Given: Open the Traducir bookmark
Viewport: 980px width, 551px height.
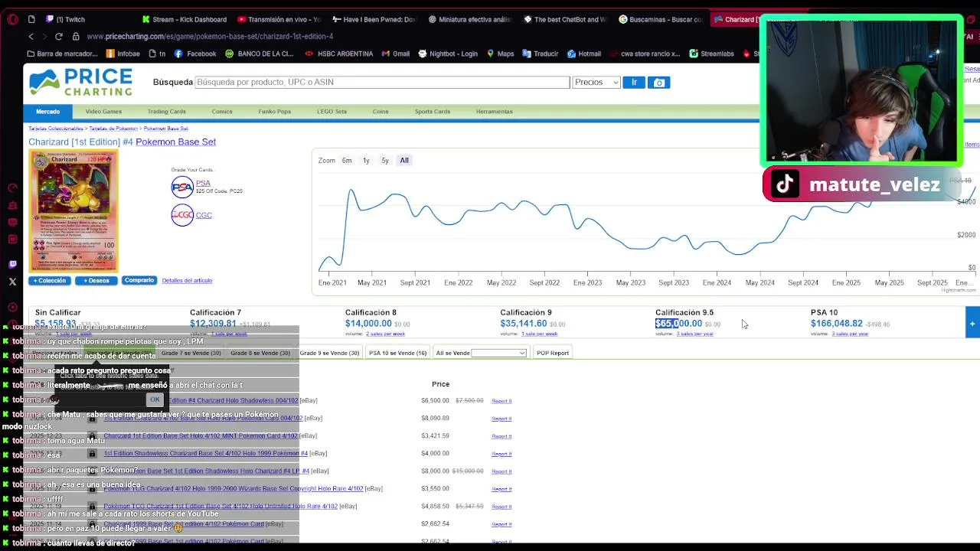Looking at the screenshot, I should 540,54.
